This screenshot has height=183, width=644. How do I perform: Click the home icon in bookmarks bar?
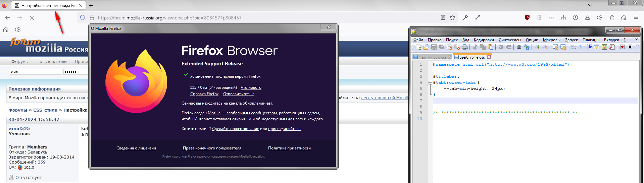(6, 29)
